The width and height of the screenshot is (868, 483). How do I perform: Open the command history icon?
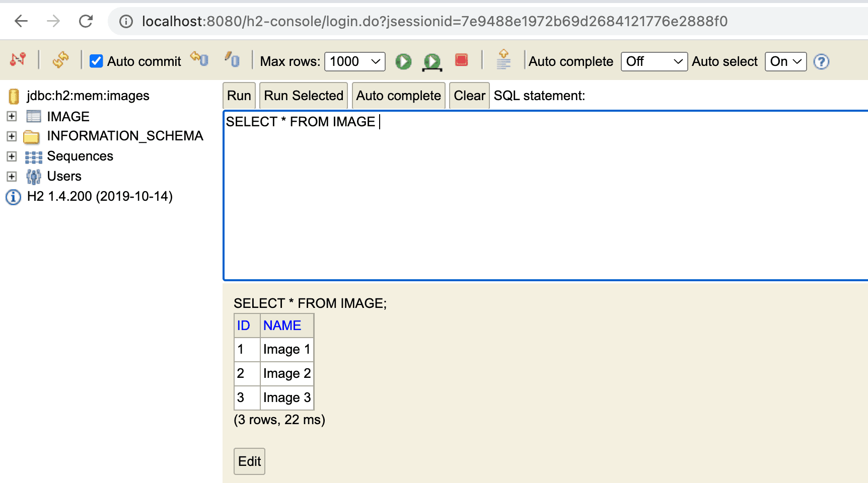(x=503, y=60)
